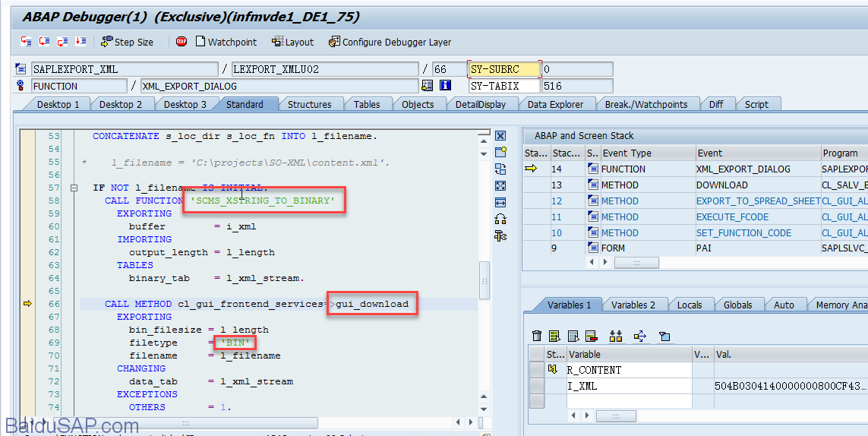Open the Objects tab

pos(418,104)
